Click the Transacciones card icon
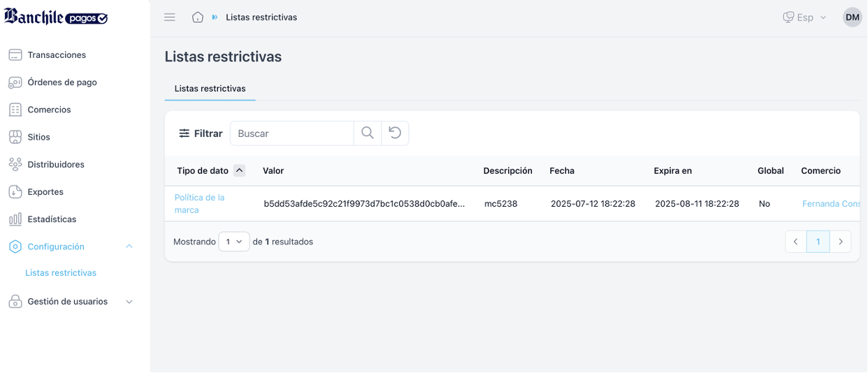 click(x=15, y=54)
